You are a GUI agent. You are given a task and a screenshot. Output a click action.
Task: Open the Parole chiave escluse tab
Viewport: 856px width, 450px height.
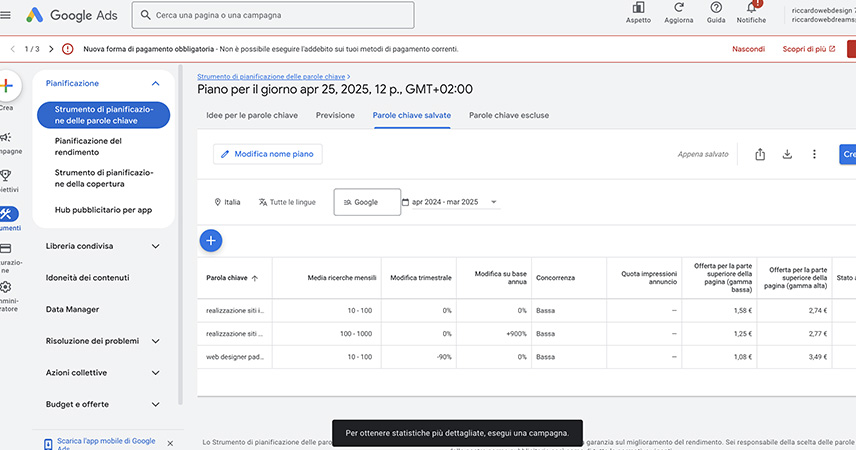(510, 115)
